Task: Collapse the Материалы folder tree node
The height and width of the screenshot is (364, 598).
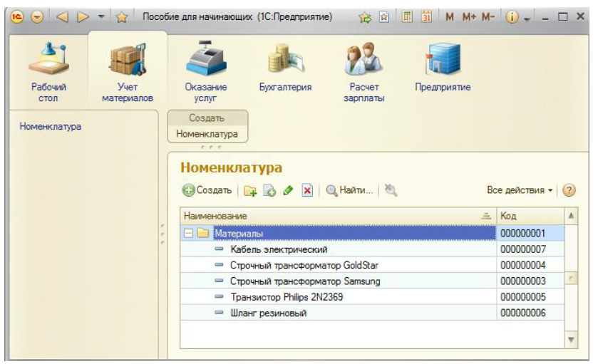Action: 188,233
